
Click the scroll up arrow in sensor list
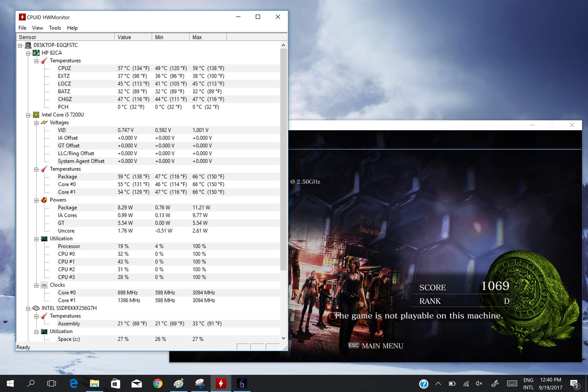click(283, 45)
